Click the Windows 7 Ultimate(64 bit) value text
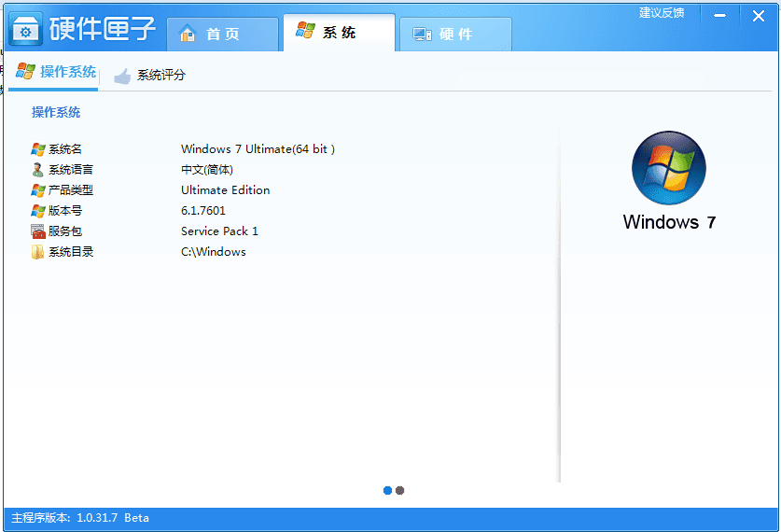This screenshot has width=781, height=532. coord(258,149)
